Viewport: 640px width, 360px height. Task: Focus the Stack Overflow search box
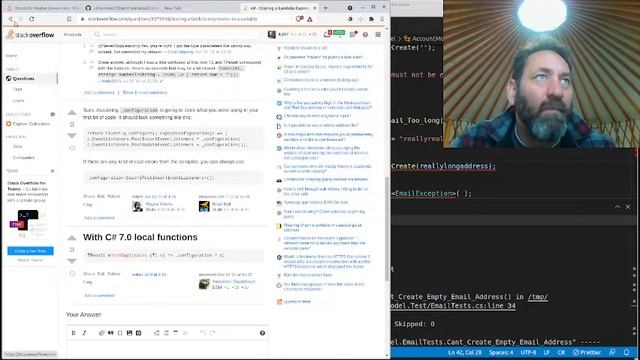point(176,35)
